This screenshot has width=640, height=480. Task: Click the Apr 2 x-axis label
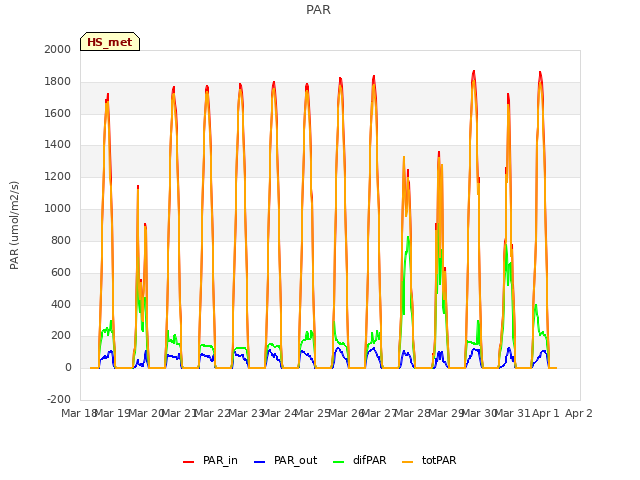click(x=579, y=413)
